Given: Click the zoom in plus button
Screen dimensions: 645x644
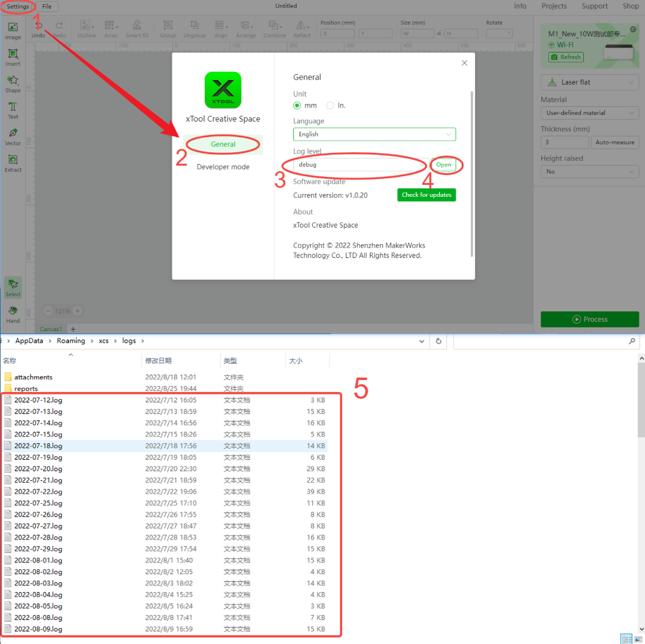Looking at the screenshot, I should point(77,311).
